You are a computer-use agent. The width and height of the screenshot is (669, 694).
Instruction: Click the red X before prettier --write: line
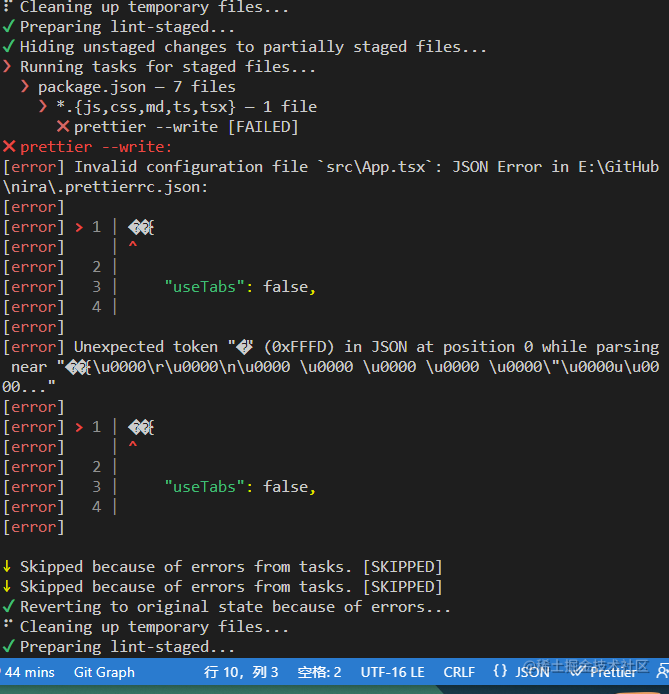[9, 146]
